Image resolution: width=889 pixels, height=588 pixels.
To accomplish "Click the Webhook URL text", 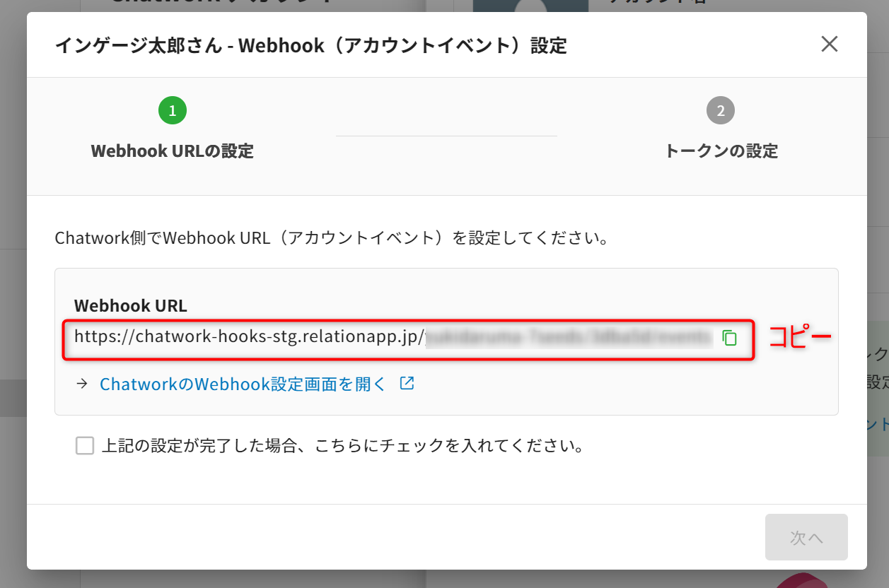I will (x=393, y=337).
